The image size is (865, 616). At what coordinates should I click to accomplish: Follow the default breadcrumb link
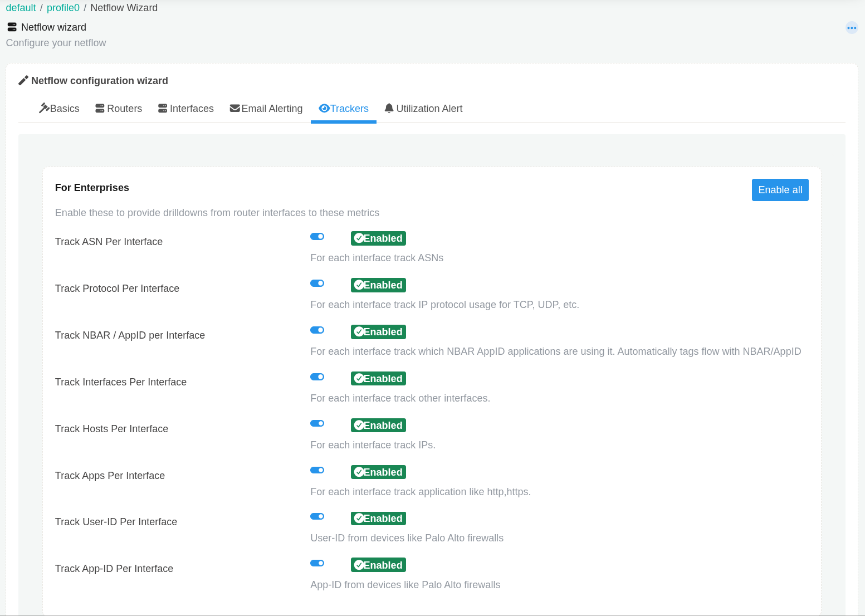[x=21, y=8]
